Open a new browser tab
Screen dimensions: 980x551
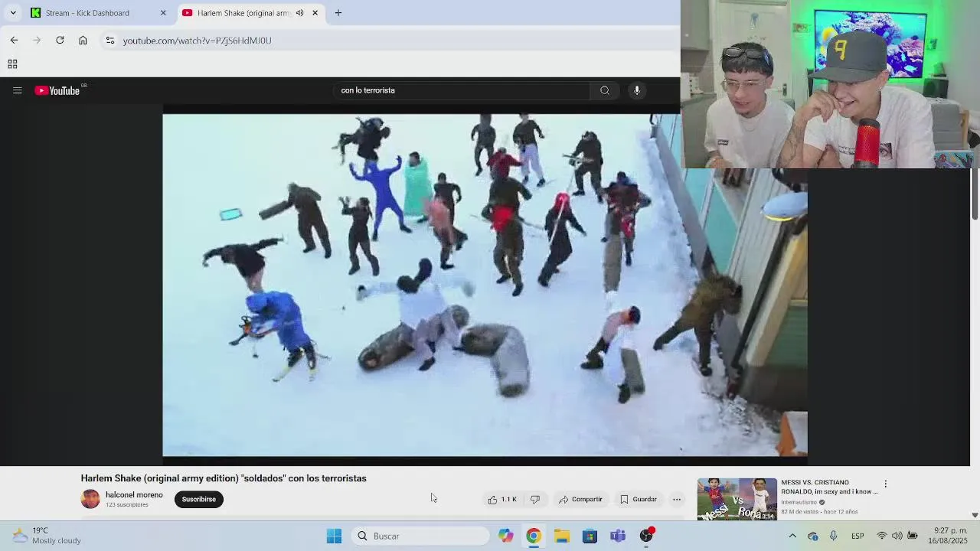[338, 13]
